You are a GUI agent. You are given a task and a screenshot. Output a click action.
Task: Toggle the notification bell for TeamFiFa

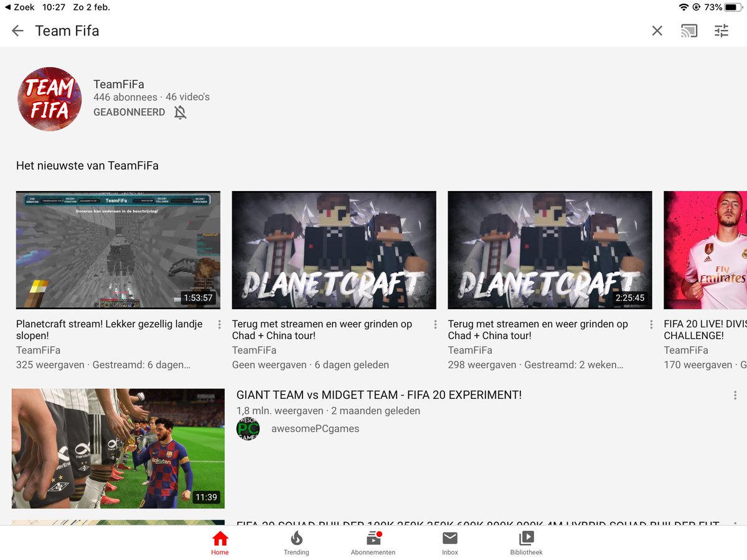click(x=180, y=112)
